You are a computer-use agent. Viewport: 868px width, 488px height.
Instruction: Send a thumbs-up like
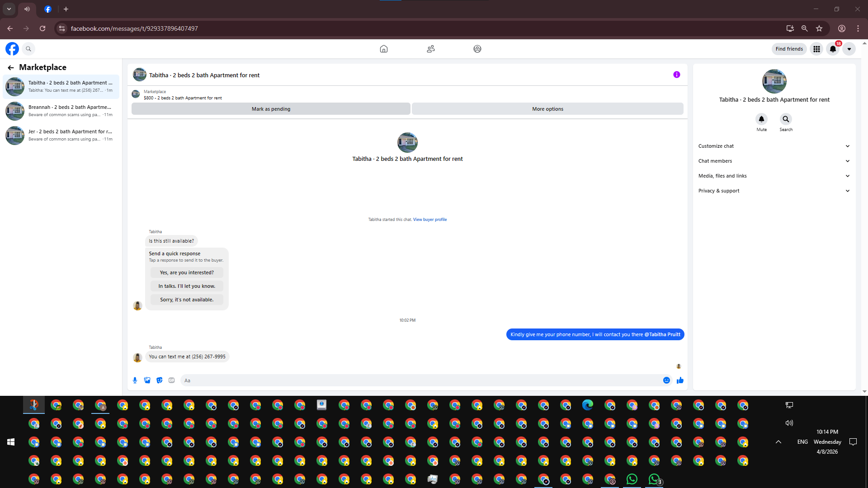coord(680,380)
